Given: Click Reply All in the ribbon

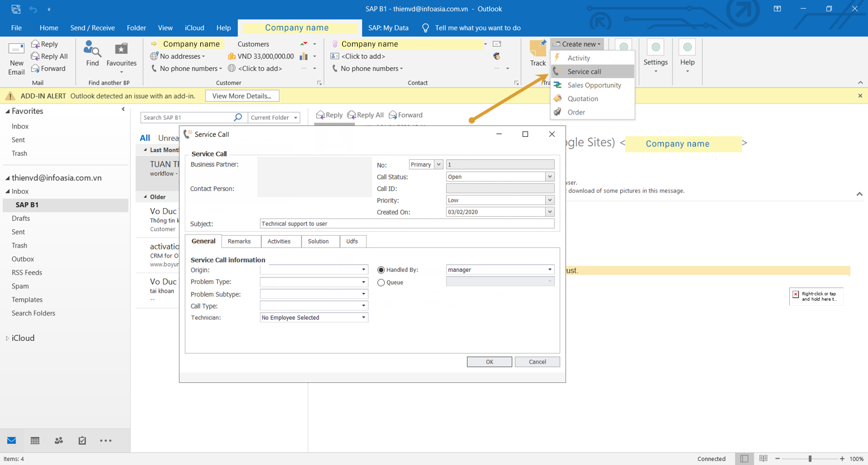Looking at the screenshot, I should (49, 56).
